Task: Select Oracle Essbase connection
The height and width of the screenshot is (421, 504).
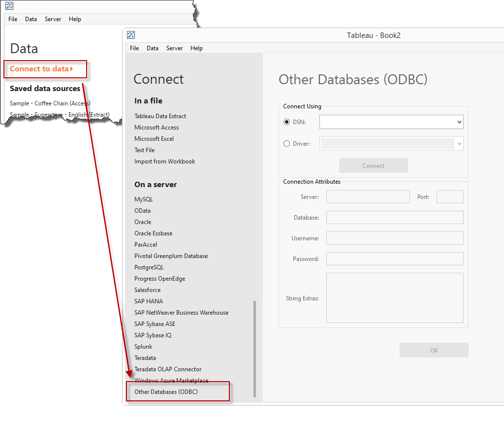Action: (154, 233)
